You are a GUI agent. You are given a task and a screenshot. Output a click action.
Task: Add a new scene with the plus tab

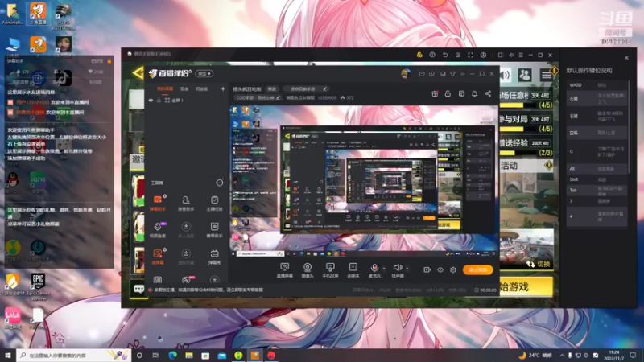[x=223, y=88]
